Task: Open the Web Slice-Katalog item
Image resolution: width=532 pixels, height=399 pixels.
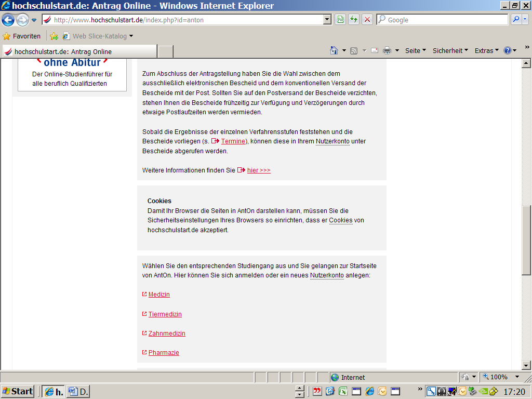Action: 98,36
